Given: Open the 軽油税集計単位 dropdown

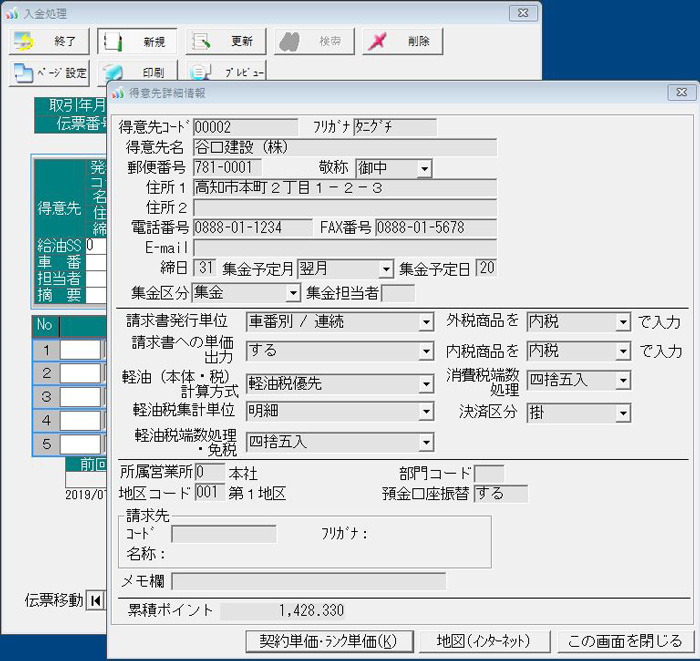Looking at the screenshot, I should (426, 412).
